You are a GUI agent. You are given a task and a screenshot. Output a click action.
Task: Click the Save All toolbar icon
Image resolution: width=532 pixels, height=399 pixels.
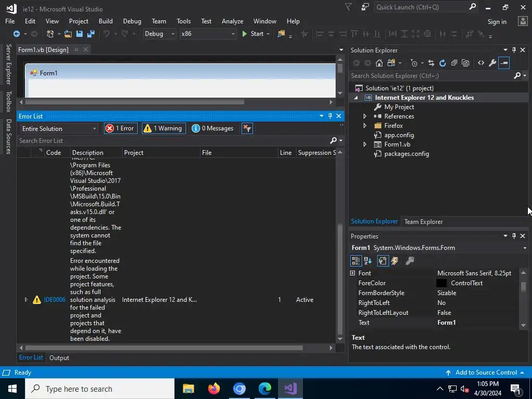91,34
